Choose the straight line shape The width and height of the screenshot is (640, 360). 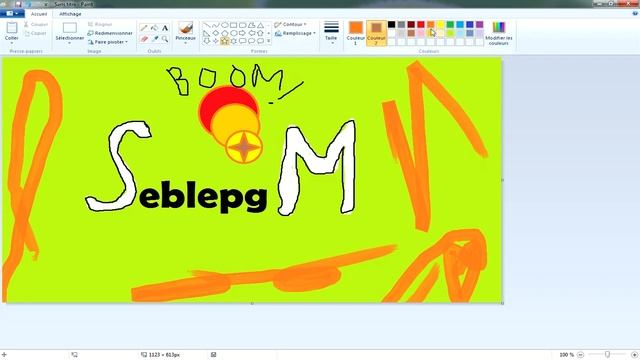click(x=207, y=25)
